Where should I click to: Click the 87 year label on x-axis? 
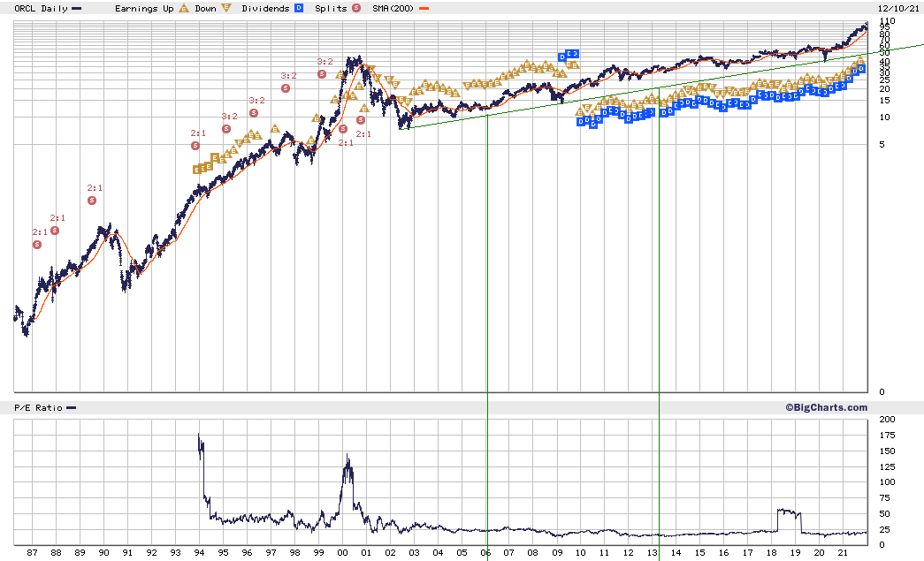32,553
